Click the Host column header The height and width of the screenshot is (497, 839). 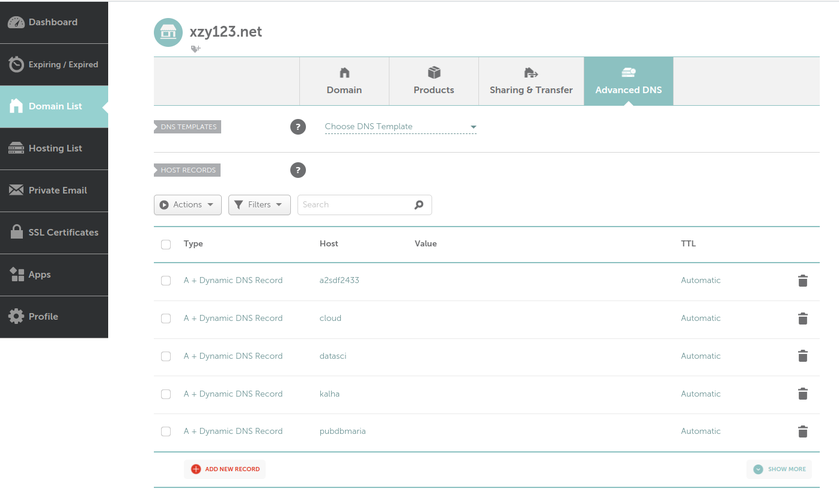pos(329,244)
